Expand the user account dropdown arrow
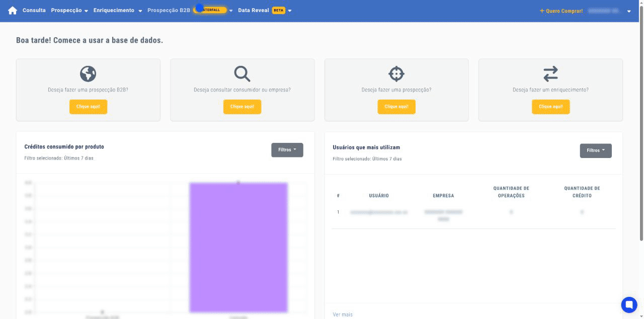The height and width of the screenshot is (319, 644). tap(629, 11)
